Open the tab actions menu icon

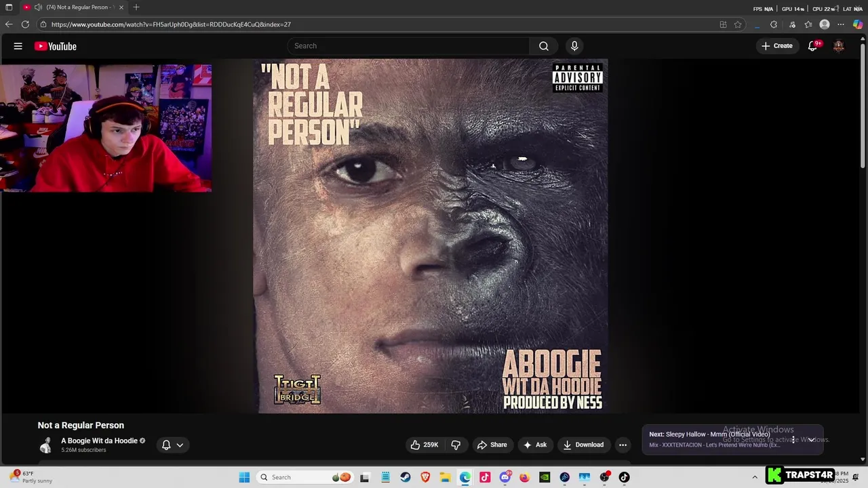pos(9,7)
